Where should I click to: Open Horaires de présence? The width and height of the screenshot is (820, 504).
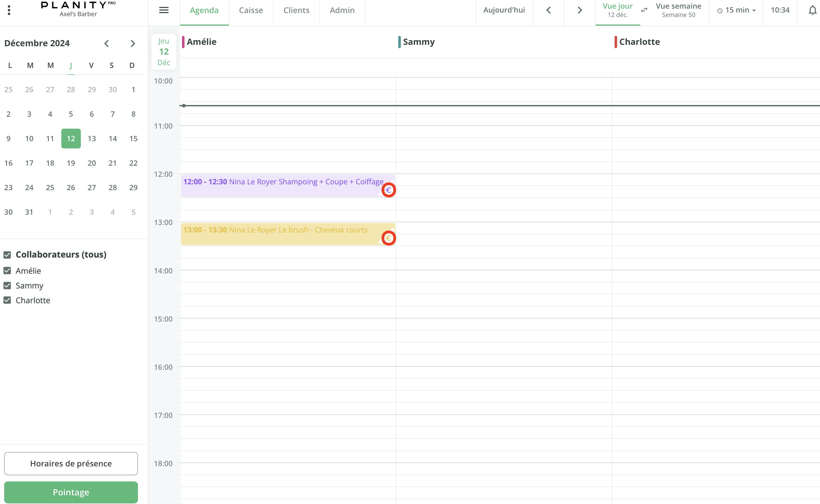click(x=71, y=463)
